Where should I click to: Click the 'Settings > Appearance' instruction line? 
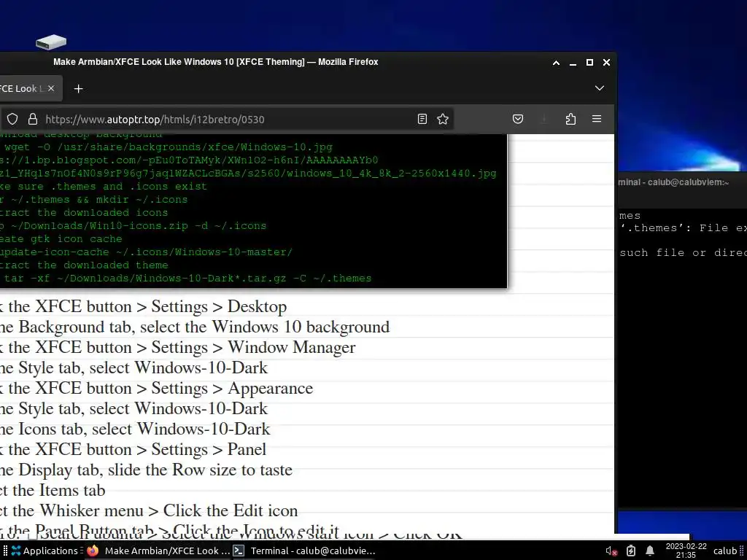coord(156,389)
